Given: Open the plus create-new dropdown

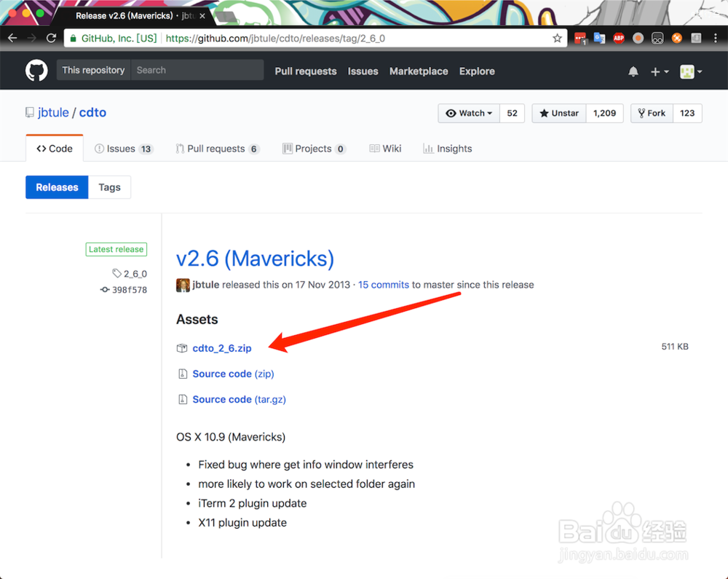Looking at the screenshot, I should 660,71.
